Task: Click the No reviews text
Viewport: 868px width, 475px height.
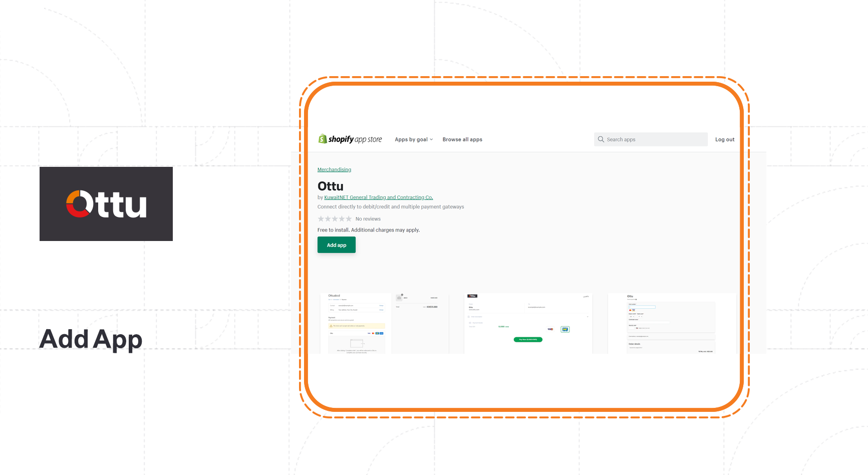Action: pos(368,219)
